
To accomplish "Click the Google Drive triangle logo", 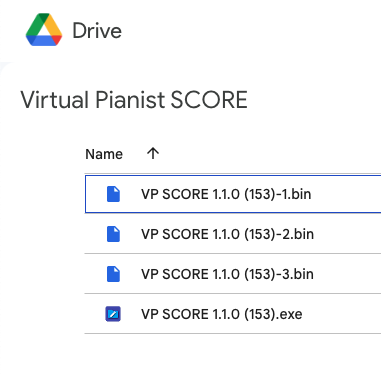I will click(44, 30).
